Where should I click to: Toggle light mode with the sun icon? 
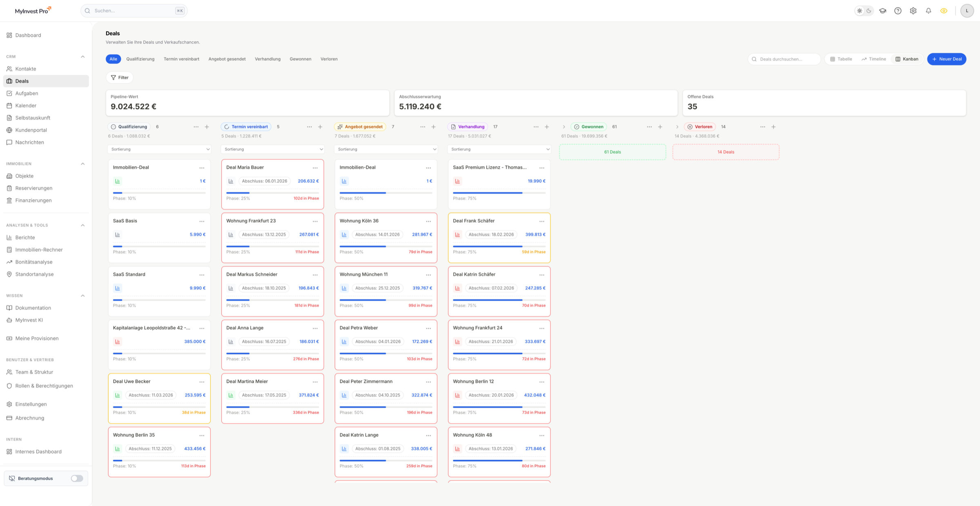coord(860,11)
